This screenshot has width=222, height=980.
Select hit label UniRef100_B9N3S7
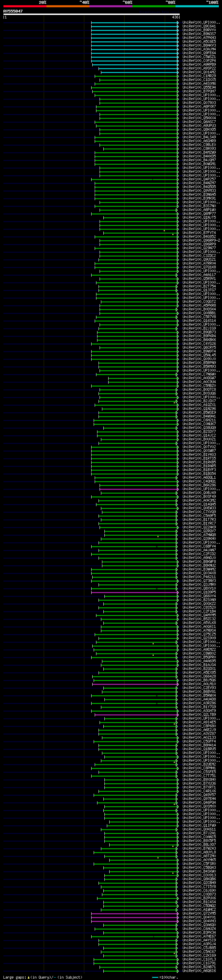[199, 34]
